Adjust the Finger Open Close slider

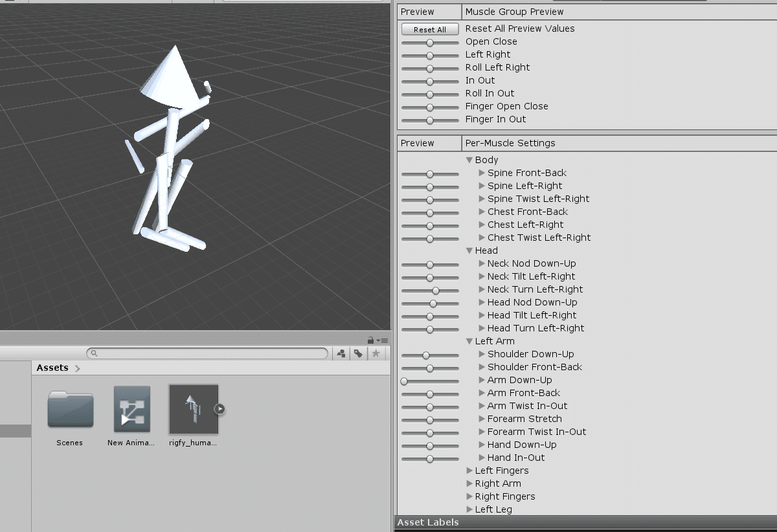(x=430, y=107)
